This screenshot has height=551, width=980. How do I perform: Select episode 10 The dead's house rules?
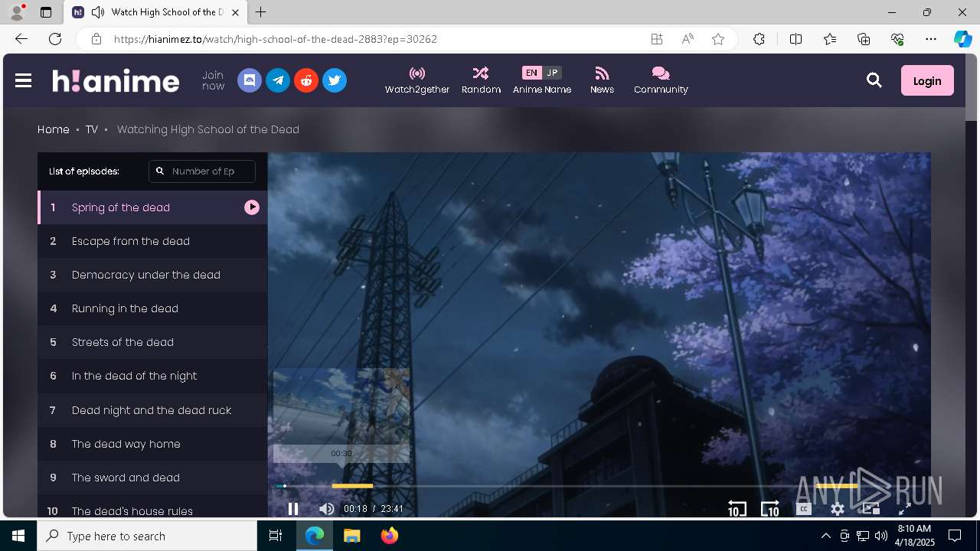click(152, 507)
